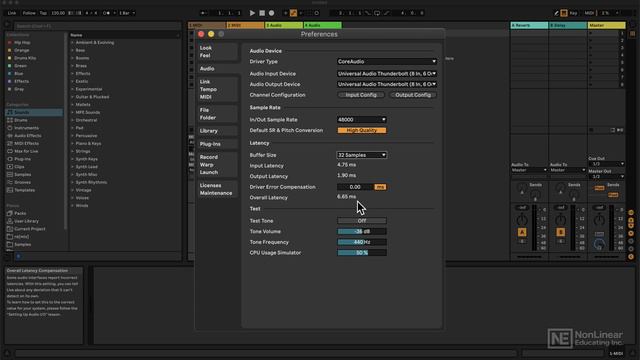Toggle the Test Tone Off button
640x360 pixels.
[362, 221]
